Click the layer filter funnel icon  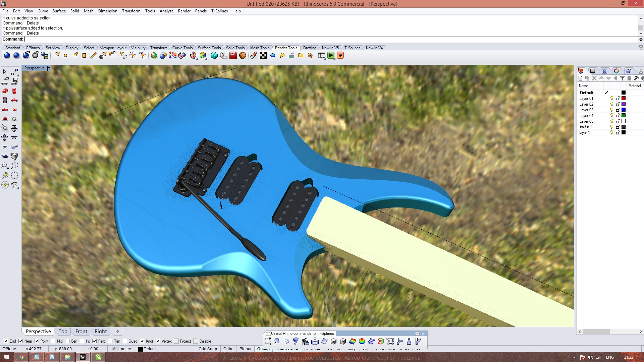[622, 78]
